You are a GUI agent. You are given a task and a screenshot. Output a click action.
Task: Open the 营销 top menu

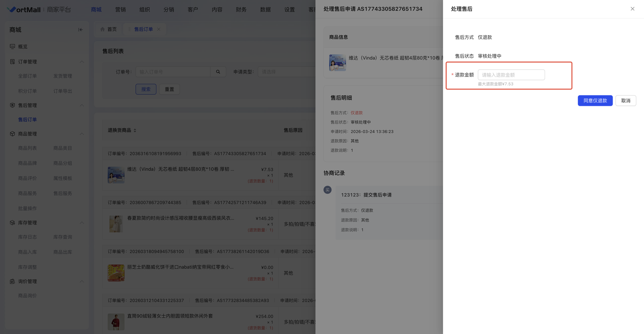[120, 10]
